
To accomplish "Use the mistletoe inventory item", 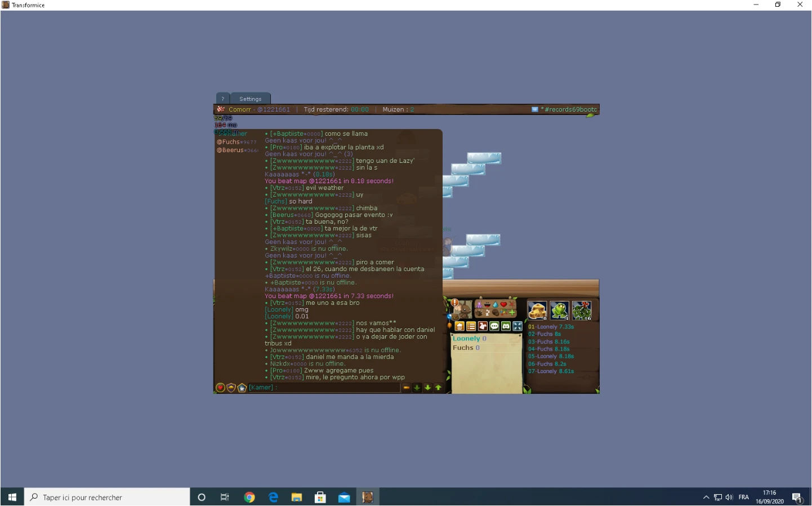I will [582, 310].
